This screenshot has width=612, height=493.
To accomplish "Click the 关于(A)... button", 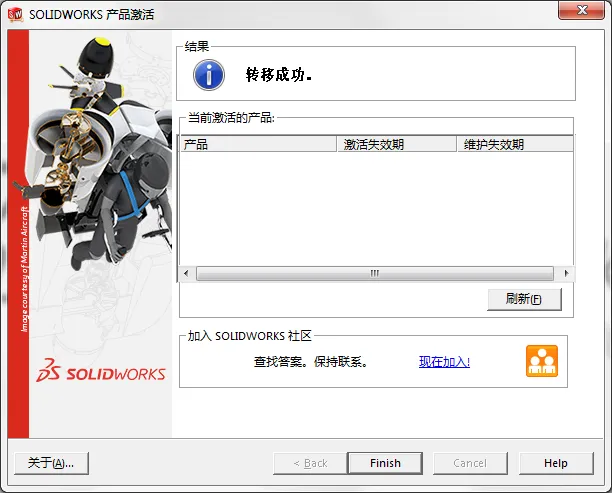I will [52, 463].
